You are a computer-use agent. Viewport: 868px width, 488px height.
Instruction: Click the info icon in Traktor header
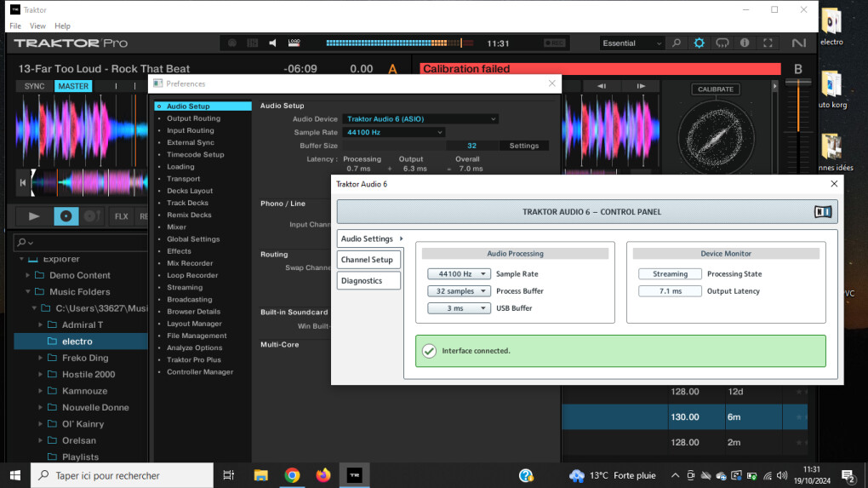click(x=745, y=43)
